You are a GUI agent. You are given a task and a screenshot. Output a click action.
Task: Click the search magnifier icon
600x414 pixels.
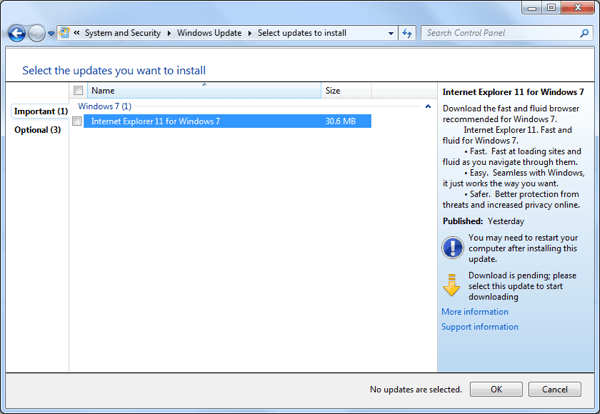click(584, 33)
